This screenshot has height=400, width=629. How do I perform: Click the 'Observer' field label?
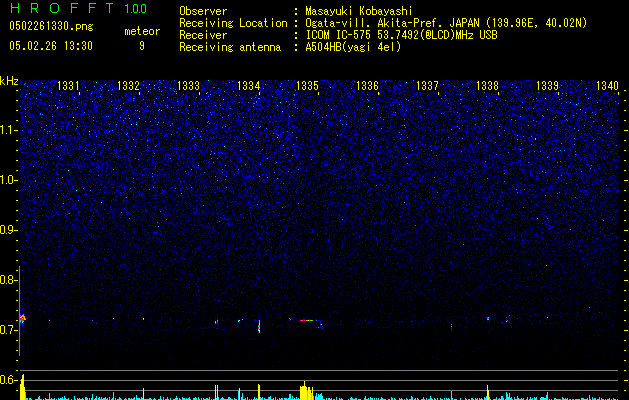tap(203, 11)
